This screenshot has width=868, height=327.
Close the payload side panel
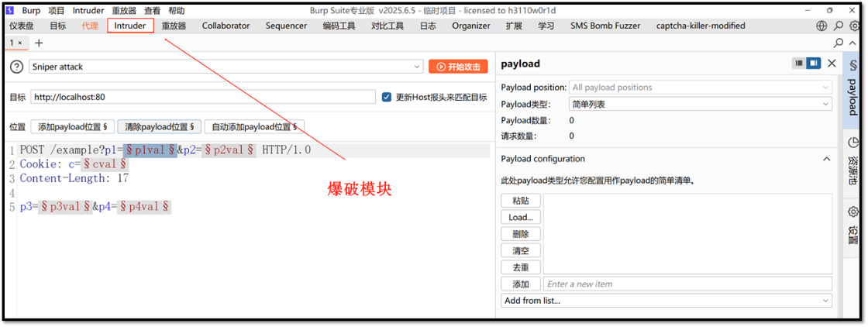(x=832, y=64)
